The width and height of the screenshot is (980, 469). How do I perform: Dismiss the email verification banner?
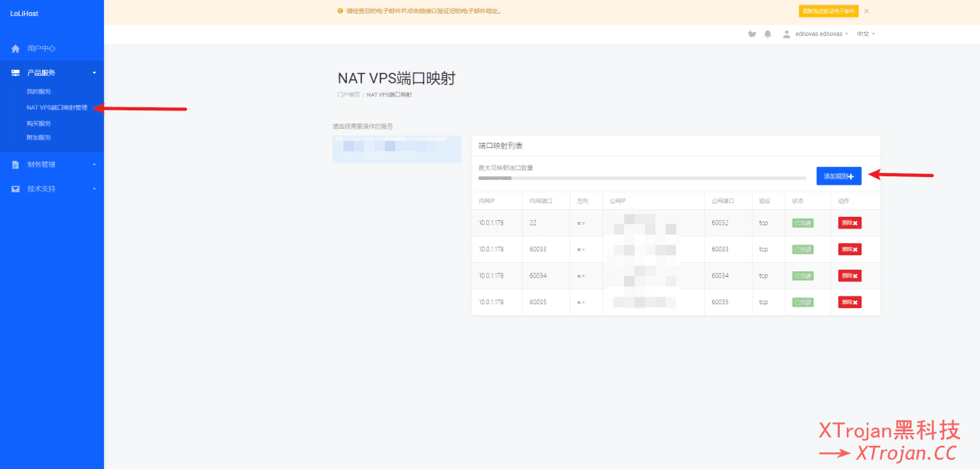point(867,11)
